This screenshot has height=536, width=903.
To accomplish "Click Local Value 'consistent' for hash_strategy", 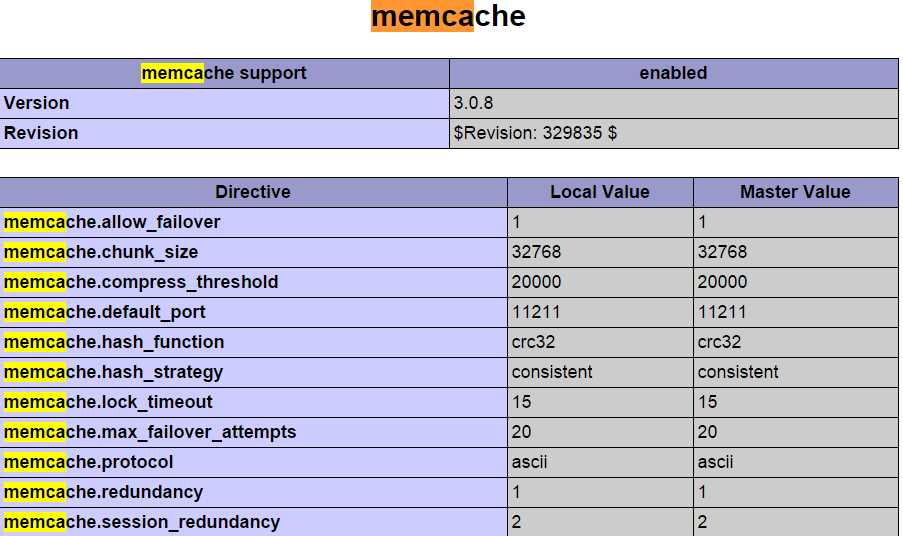I will [552, 372].
